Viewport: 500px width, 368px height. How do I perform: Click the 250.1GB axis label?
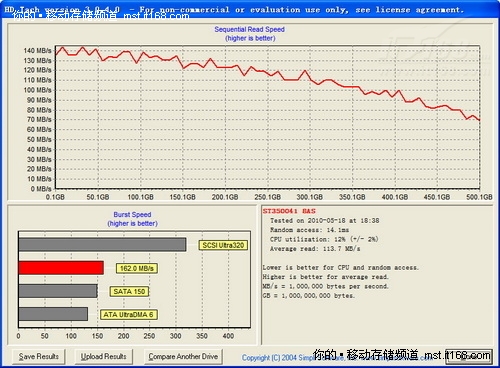[267, 197]
